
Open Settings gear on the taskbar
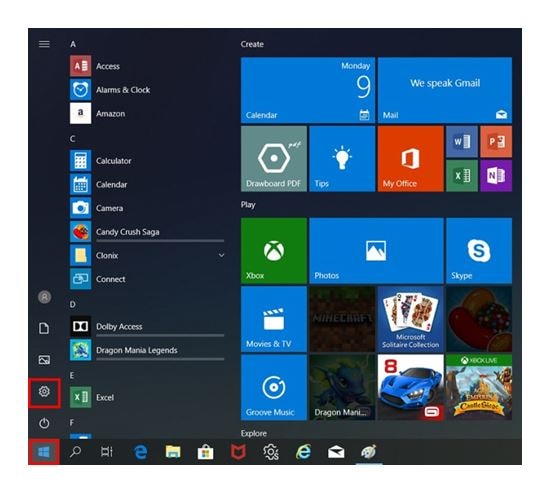271,452
